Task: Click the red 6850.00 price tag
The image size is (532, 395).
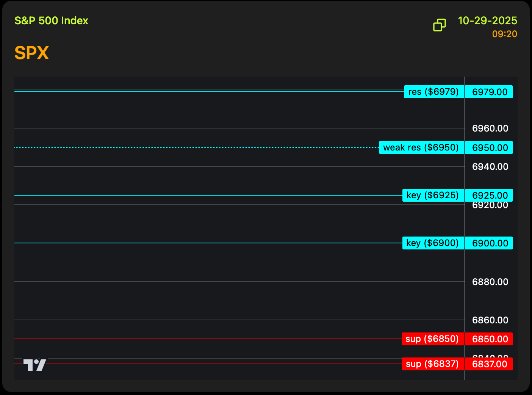Action: coord(489,339)
